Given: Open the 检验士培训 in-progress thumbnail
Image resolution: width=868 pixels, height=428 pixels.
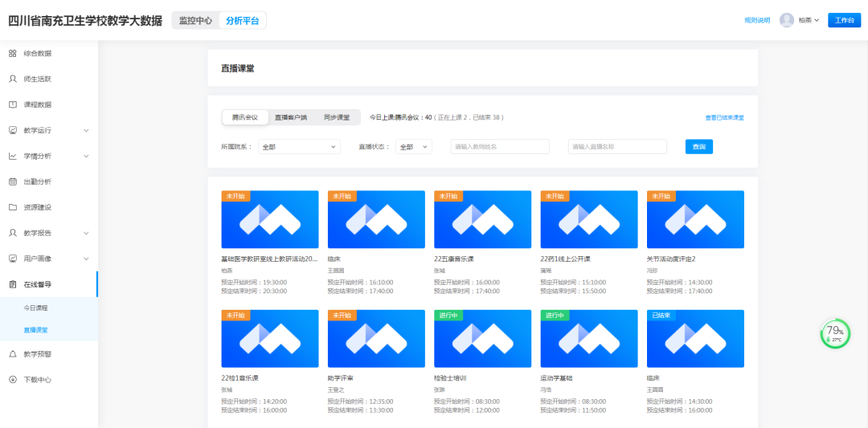Looking at the screenshot, I should pos(483,338).
